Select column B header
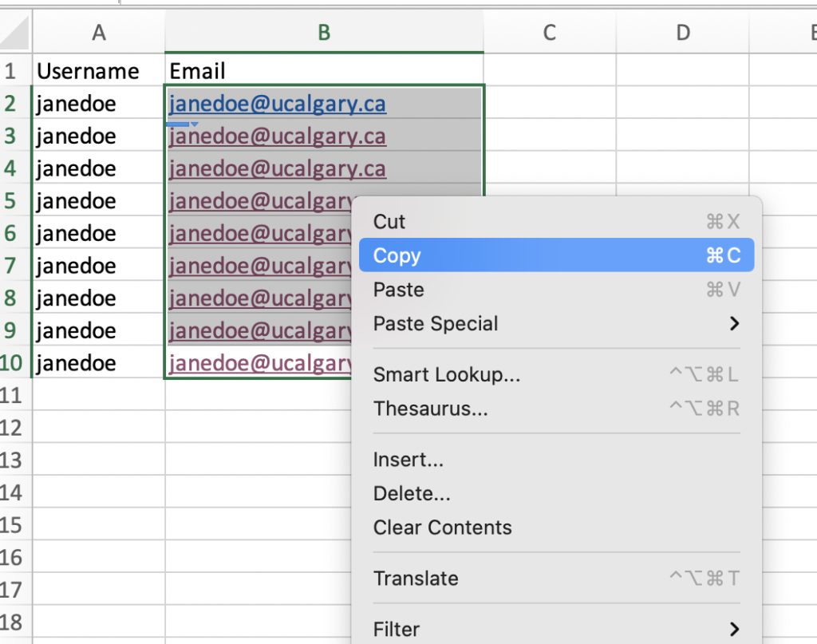The image size is (817, 644). point(324,32)
